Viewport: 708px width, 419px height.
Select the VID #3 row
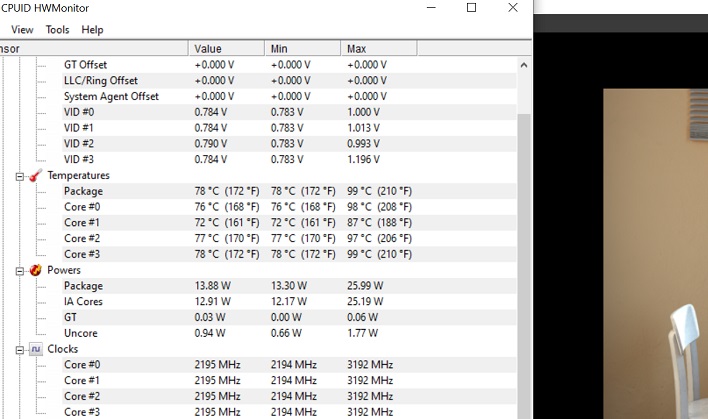pos(289,160)
